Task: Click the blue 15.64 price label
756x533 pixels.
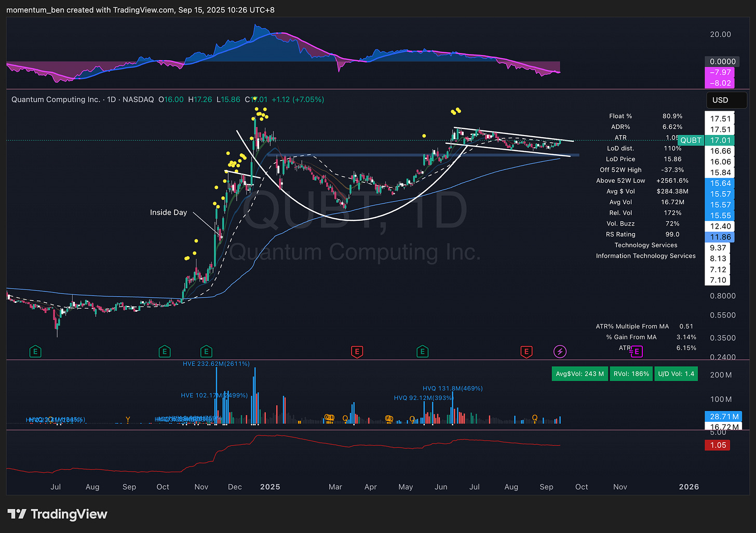Action: click(x=720, y=183)
